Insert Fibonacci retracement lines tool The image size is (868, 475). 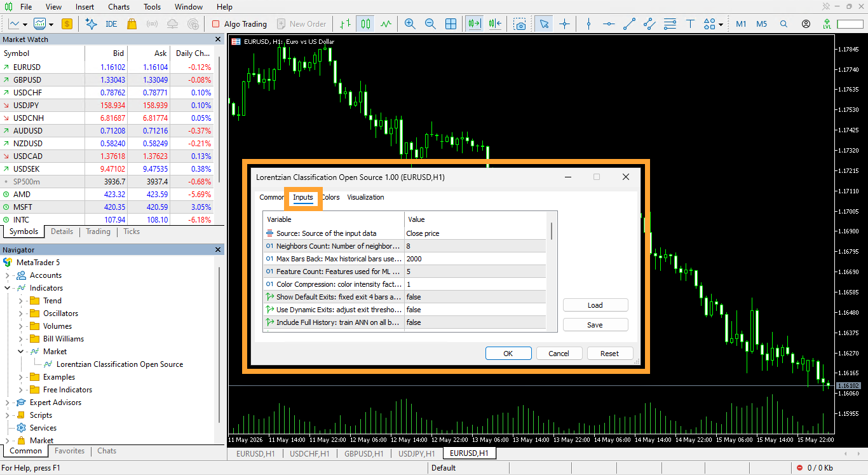(x=670, y=24)
